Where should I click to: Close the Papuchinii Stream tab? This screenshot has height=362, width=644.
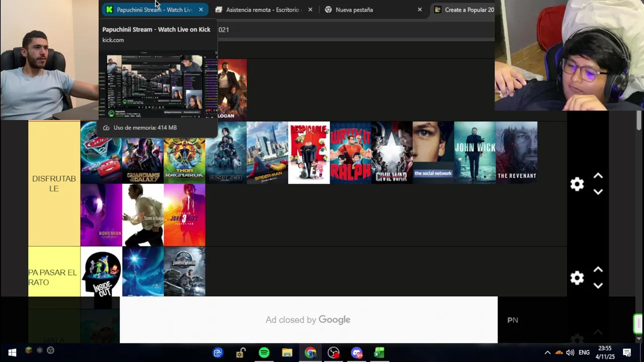click(201, 10)
